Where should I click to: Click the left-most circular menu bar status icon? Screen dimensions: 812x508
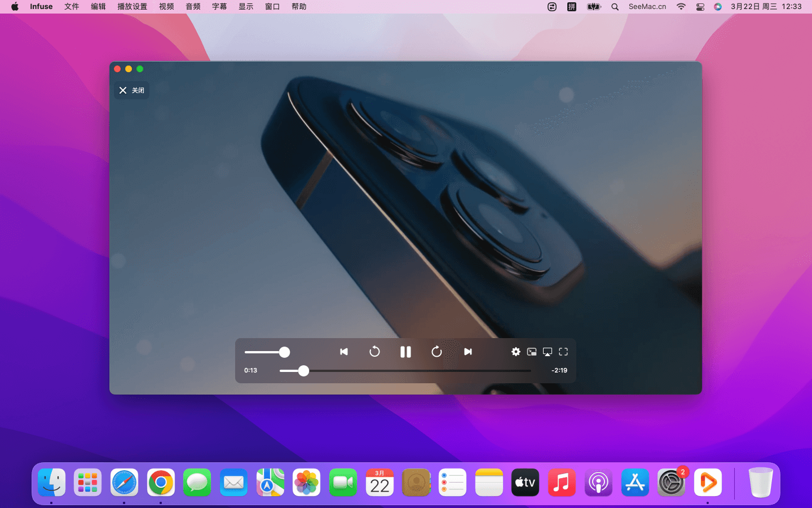click(552, 7)
